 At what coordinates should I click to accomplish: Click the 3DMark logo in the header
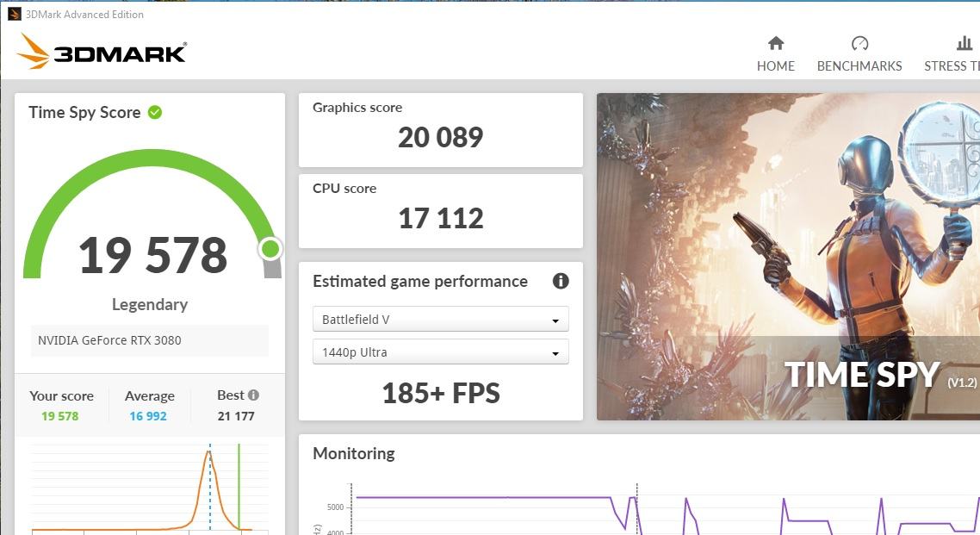102,51
